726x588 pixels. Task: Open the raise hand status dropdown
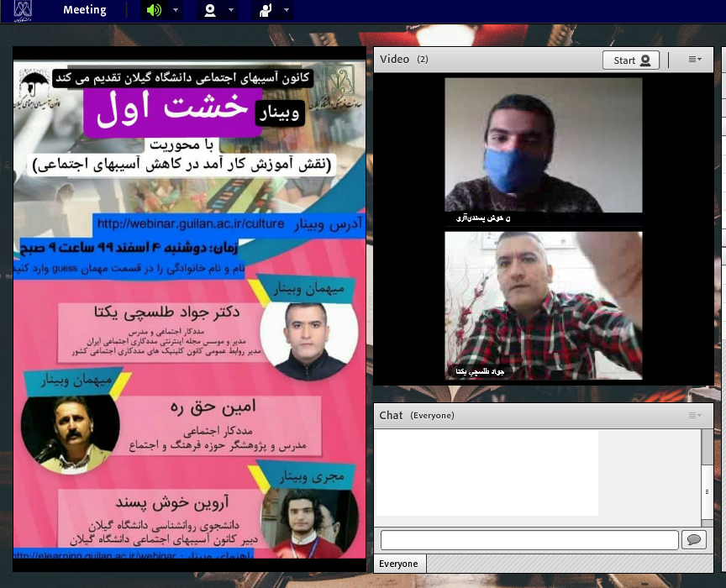287,10
